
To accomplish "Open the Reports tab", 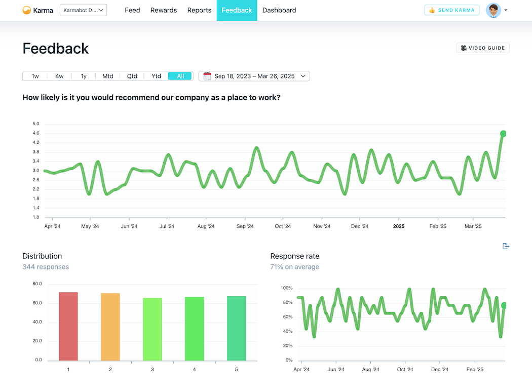I will click(x=199, y=10).
